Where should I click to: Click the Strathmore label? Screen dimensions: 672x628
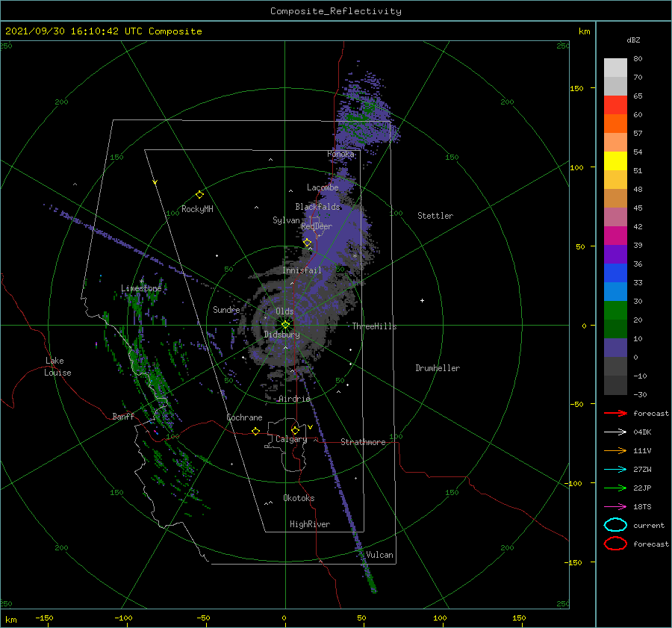(363, 442)
